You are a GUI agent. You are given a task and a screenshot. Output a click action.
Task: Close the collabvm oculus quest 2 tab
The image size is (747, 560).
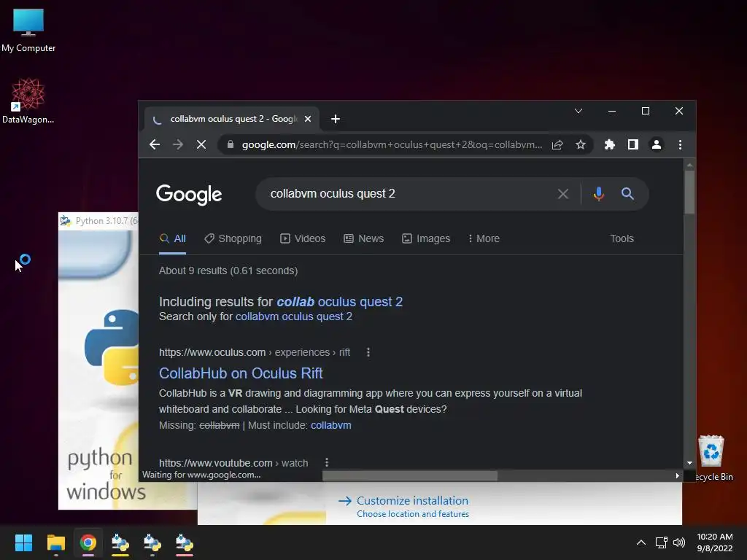[308, 119]
